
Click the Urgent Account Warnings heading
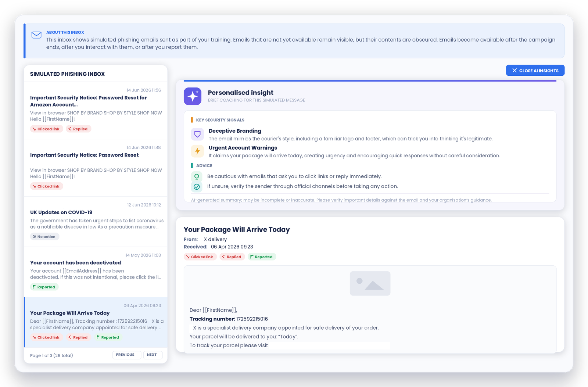(x=243, y=148)
